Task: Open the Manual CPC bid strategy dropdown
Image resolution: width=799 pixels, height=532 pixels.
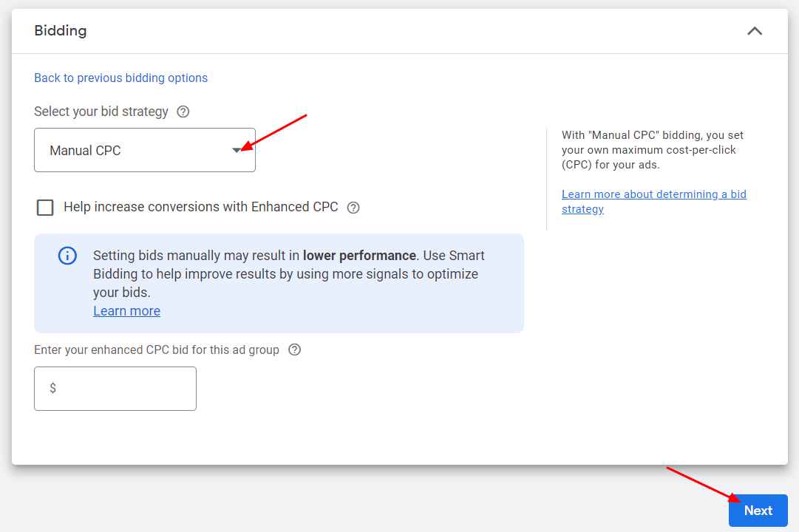Action: 144,150
